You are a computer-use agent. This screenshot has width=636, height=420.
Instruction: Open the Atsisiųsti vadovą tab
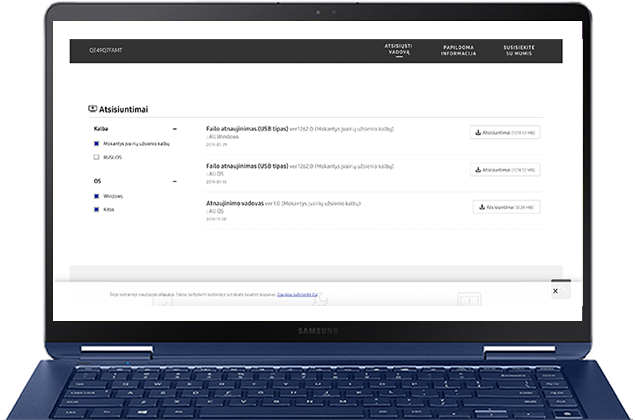pos(399,50)
